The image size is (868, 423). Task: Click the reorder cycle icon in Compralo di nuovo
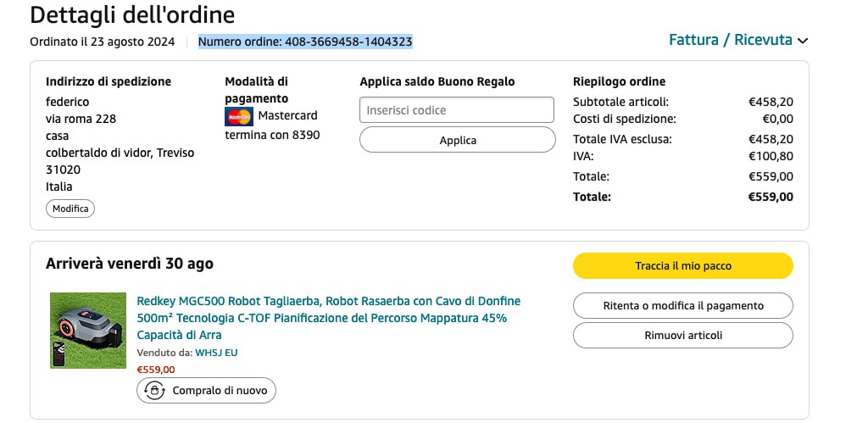click(x=154, y=391)
